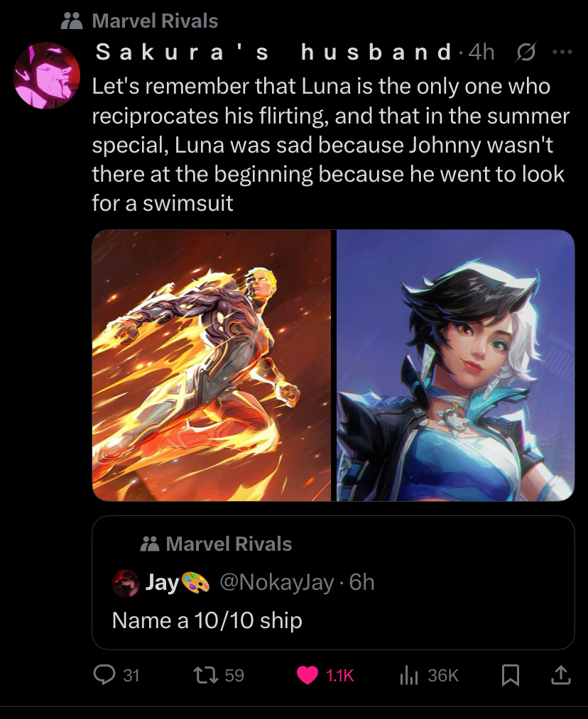Open Marvel Rivals label in quoted post
The width and height of the screenshot is (588, 719).
pyautogui.click(x=229, y=544)
